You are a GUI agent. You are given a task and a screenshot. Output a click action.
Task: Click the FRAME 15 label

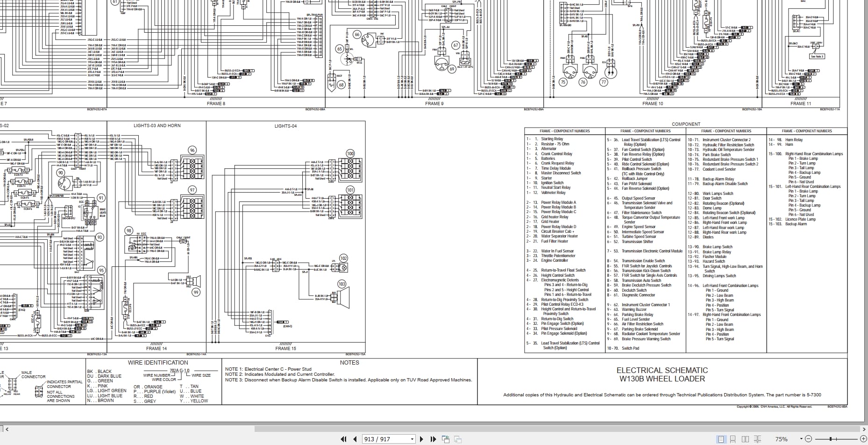(285, 348)
